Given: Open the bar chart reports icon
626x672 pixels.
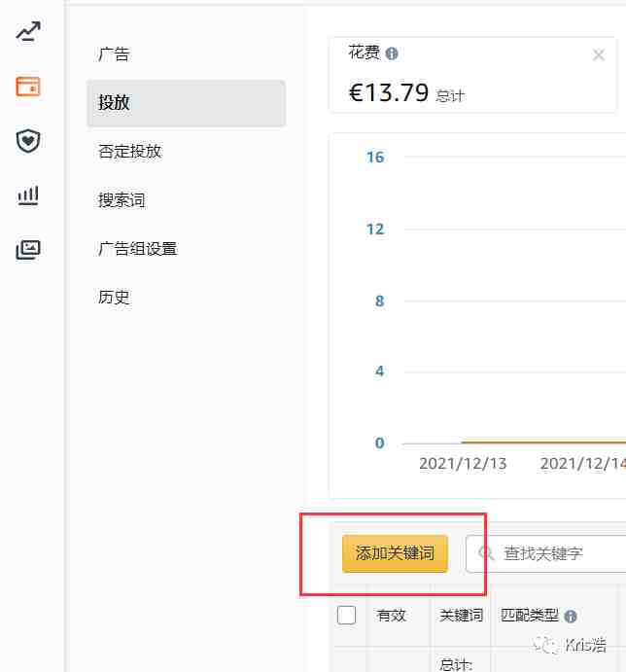Looking at the screenshot, I should [28, 195].
